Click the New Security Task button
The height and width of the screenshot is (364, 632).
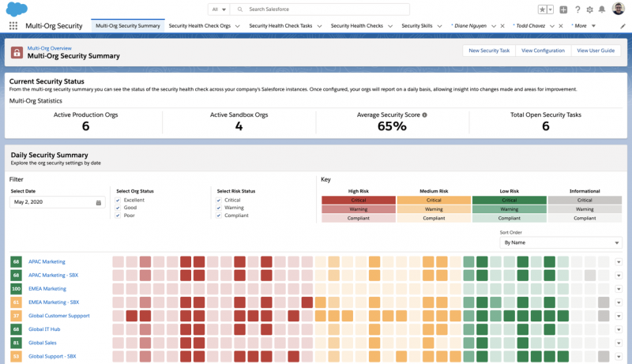point(489,51)
